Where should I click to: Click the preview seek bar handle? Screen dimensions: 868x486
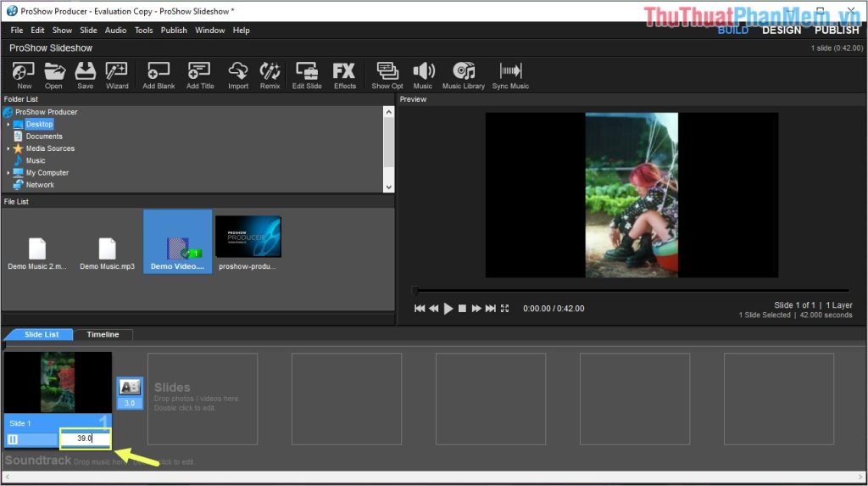click(x=415, y=290)
